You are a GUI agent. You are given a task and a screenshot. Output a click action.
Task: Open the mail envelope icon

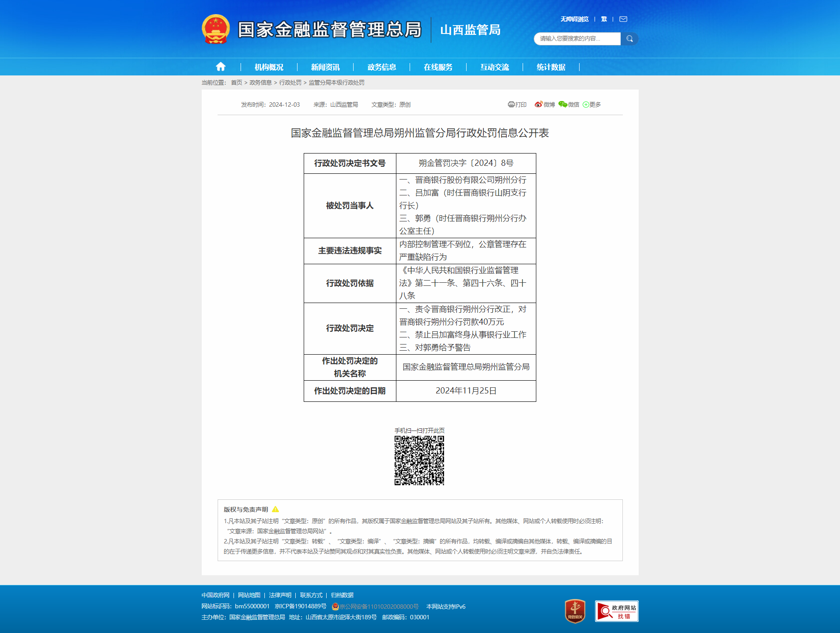623,19
